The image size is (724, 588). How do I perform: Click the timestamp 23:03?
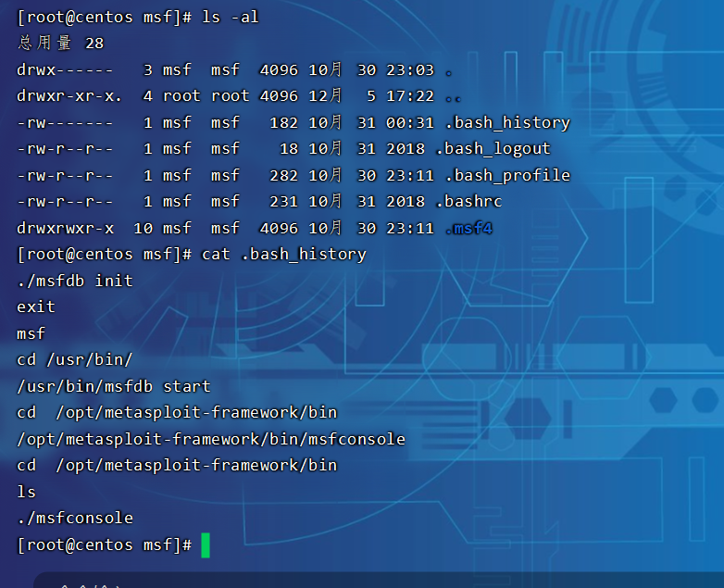click(410, 70)
